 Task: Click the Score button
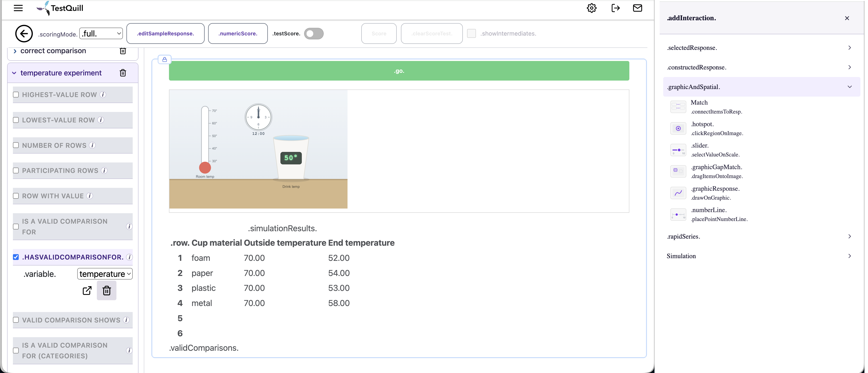point(379,33)
